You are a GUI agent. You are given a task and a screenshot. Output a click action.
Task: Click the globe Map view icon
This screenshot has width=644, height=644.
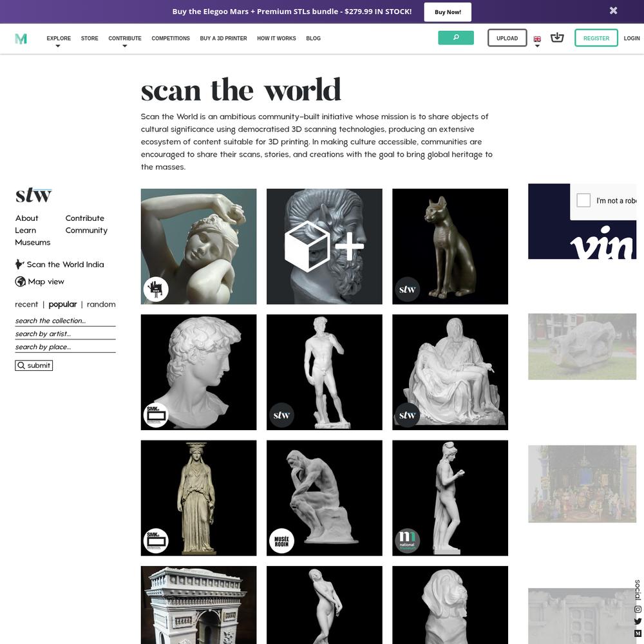(20, 281)
